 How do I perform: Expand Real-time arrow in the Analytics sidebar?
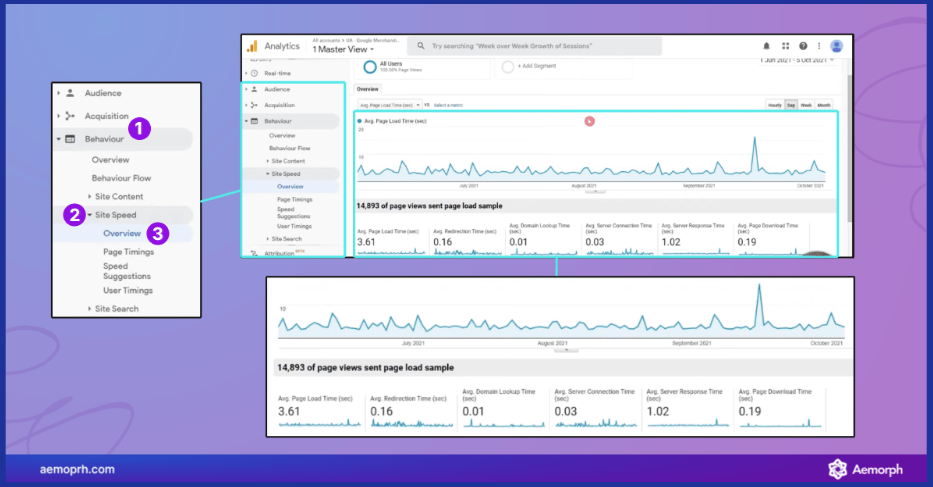(x=246, y=73)
